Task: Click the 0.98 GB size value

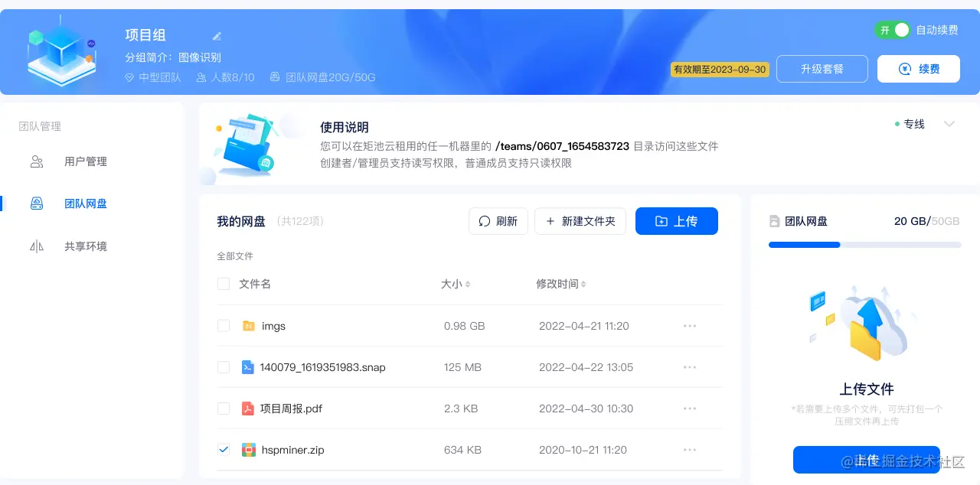Action: click(465, 326)
